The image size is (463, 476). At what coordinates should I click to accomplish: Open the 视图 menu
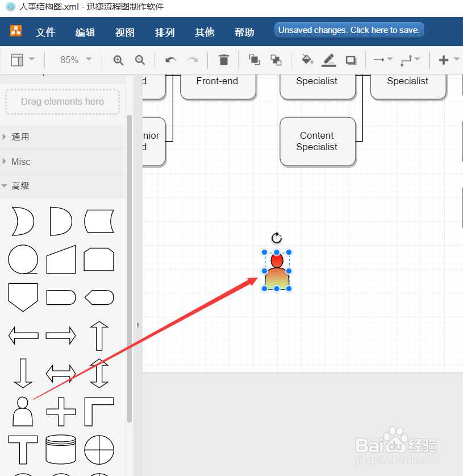tap(125, 32)
